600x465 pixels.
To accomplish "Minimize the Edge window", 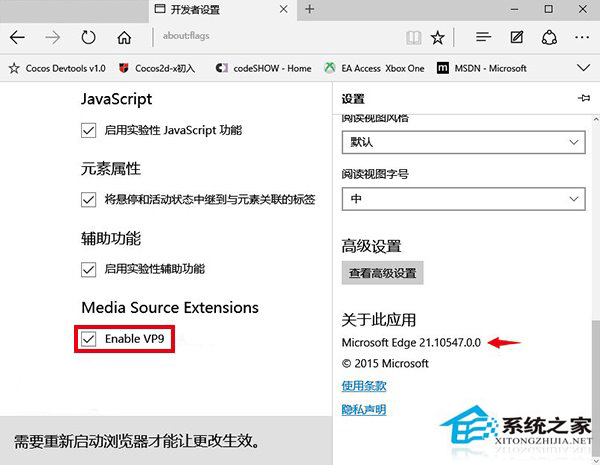I will 514,9.
